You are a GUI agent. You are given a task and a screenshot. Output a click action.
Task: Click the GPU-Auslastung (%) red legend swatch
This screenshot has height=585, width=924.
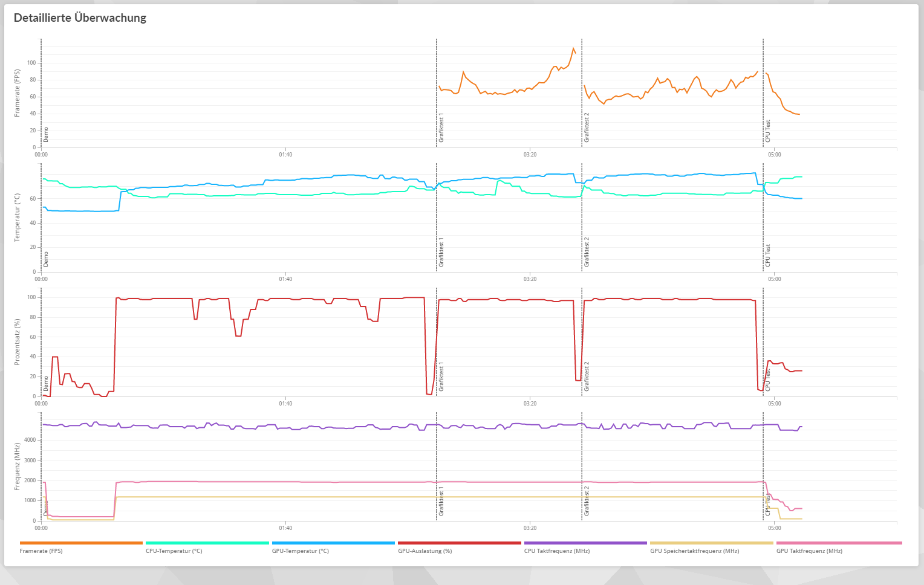[x=460, y=543]
